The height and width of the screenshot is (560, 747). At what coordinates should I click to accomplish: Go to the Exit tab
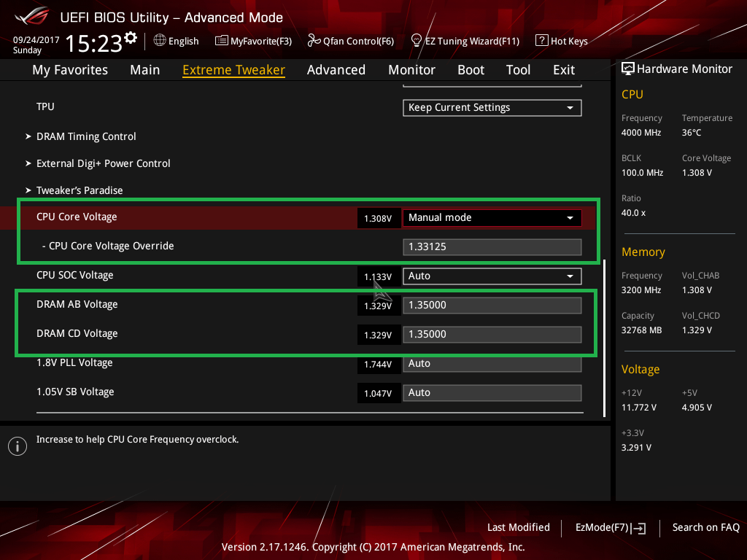click(x=564, y=70)
